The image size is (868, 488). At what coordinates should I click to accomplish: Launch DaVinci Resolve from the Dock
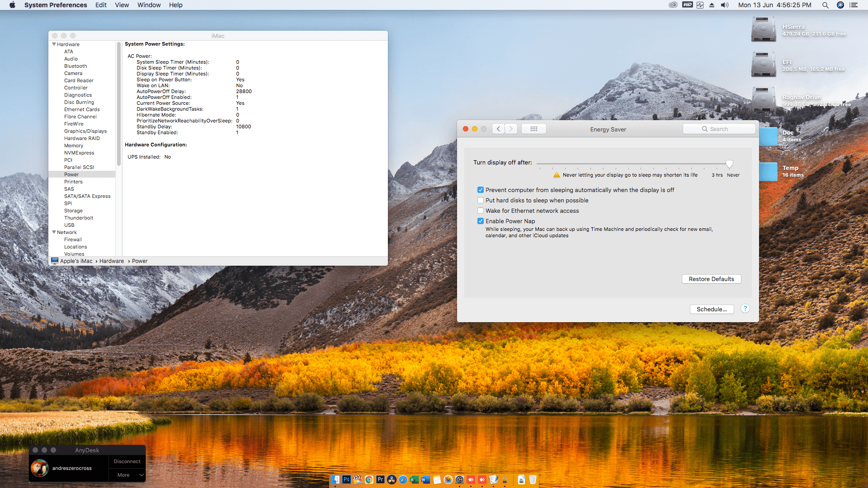click(392, 479)
